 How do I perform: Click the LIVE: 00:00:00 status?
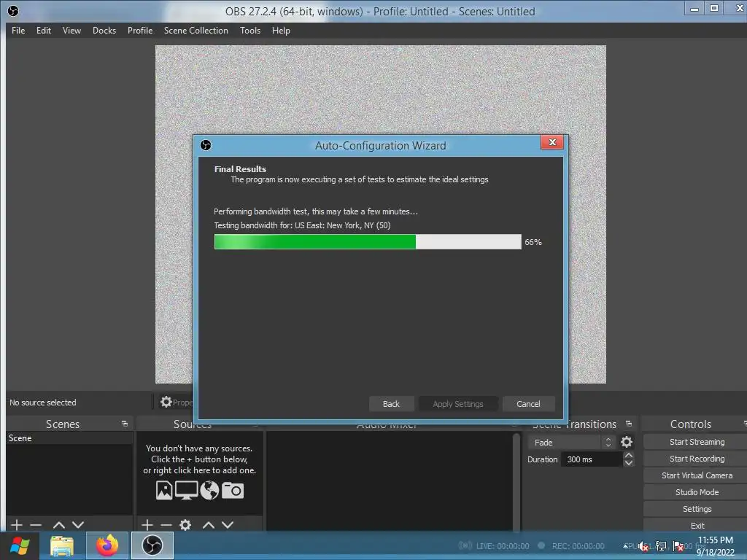tap(503, 546)
